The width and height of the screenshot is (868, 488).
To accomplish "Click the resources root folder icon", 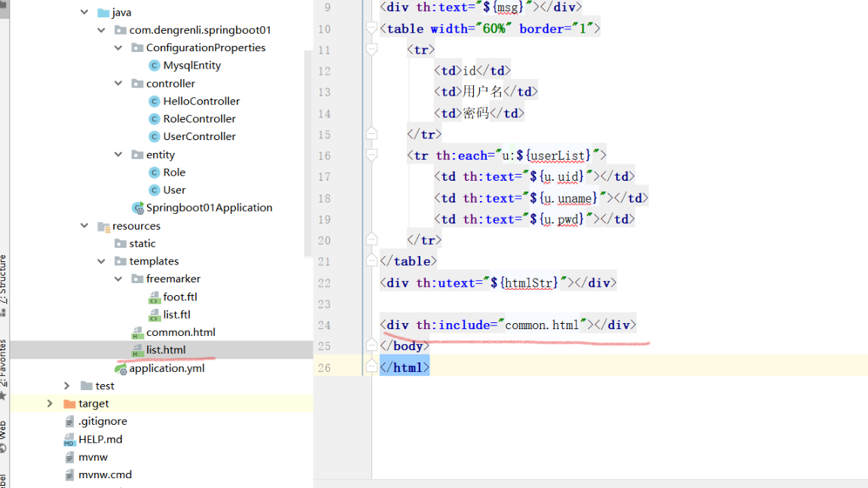I will (x=103, y=226).
